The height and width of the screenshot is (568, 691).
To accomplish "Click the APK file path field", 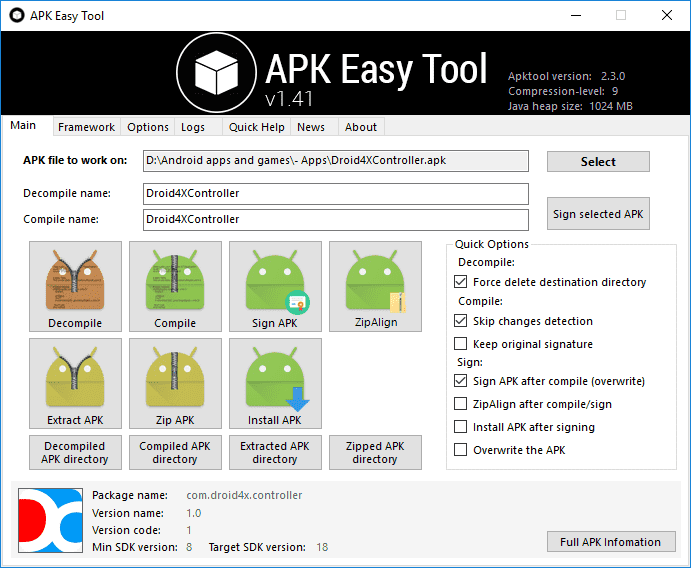I will [x=336, y=161].
